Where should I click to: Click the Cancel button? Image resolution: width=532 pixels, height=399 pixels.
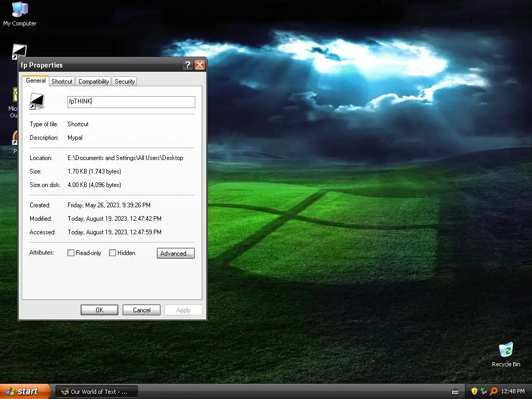pyautogui.click(x=141, y=310)
